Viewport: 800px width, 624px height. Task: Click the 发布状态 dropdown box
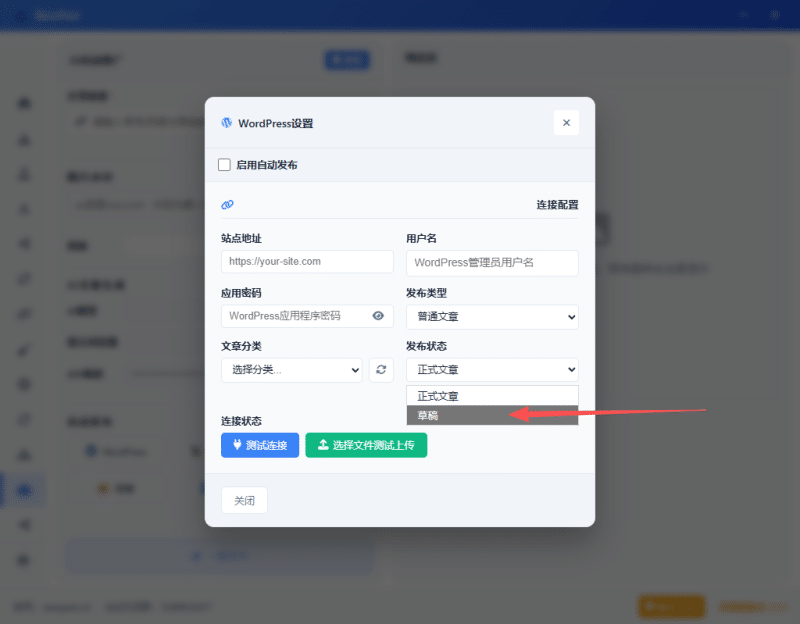pyautogui.click(x=492, y=370)
